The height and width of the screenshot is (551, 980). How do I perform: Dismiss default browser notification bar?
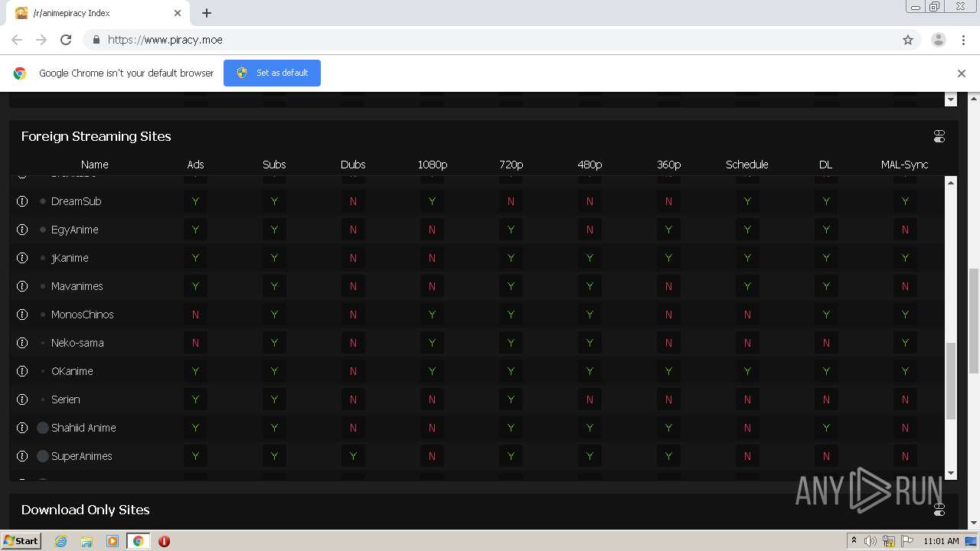click(962, 73)
